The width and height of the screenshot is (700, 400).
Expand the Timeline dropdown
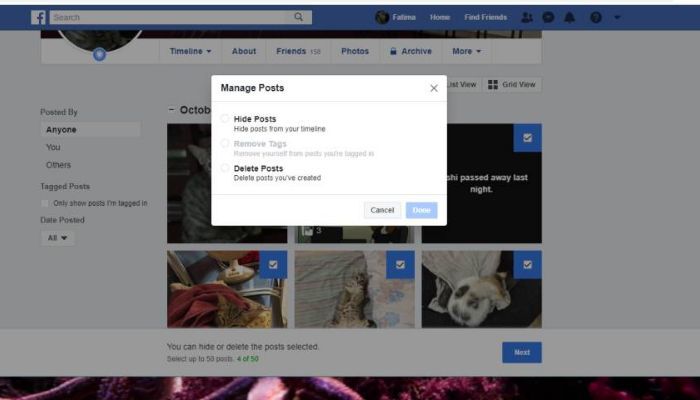coord(190,51)
